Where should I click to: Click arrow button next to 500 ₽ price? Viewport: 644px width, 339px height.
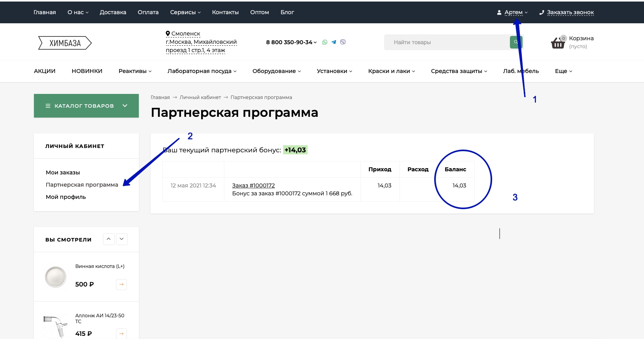pyautogui.click(x=121, y=285)
